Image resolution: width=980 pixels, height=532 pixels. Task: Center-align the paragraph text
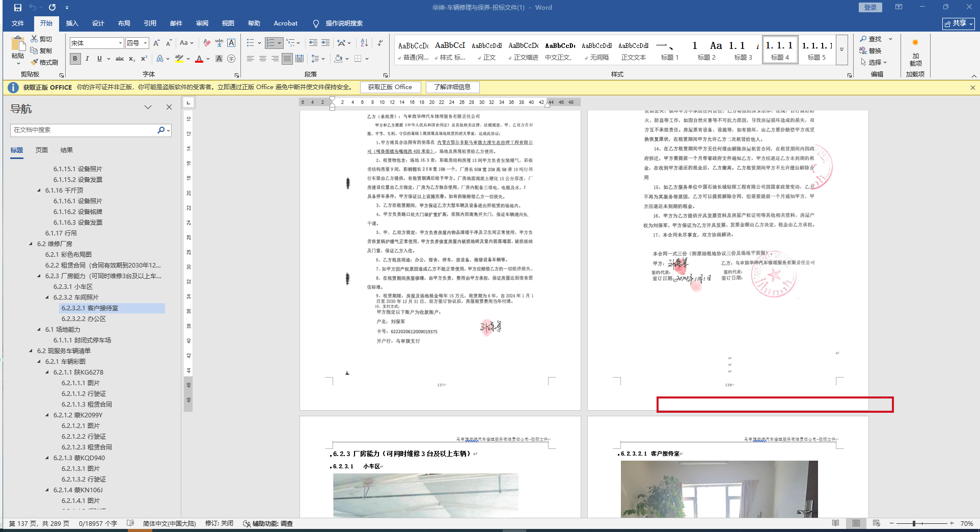263,59
